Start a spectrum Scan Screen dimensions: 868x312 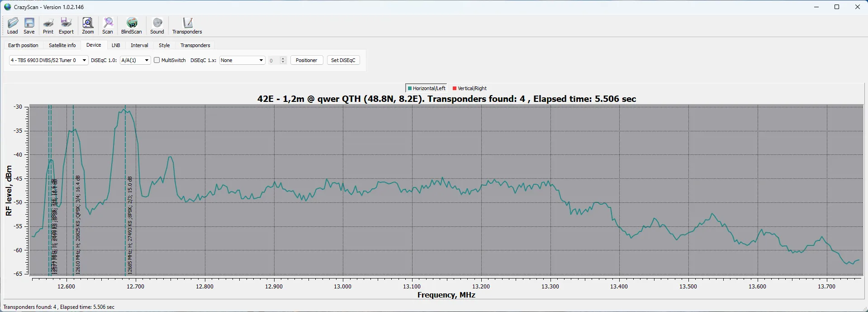click(x=108, y=25)
